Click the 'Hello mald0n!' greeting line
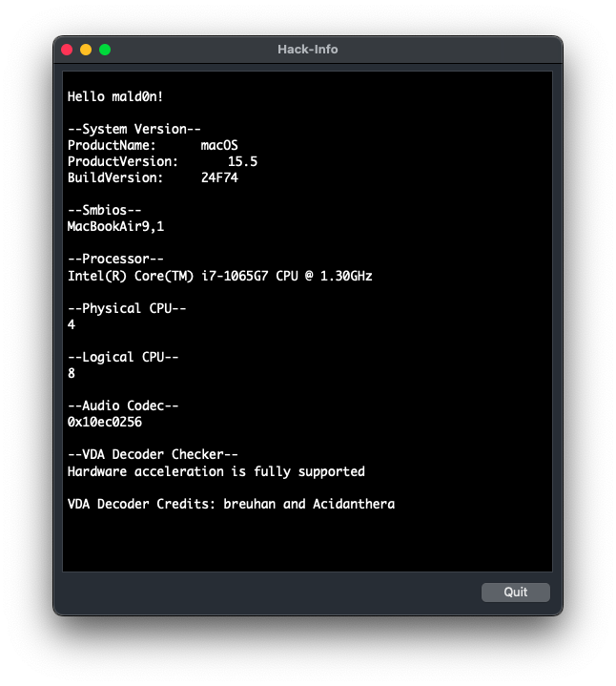 coord(115,96)
